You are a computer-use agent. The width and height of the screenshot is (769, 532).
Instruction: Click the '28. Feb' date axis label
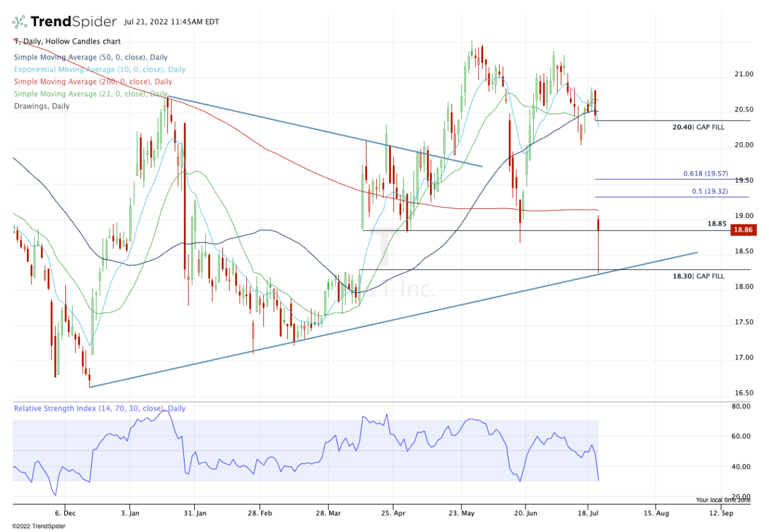pyautogui.click(x=261, y=513)
